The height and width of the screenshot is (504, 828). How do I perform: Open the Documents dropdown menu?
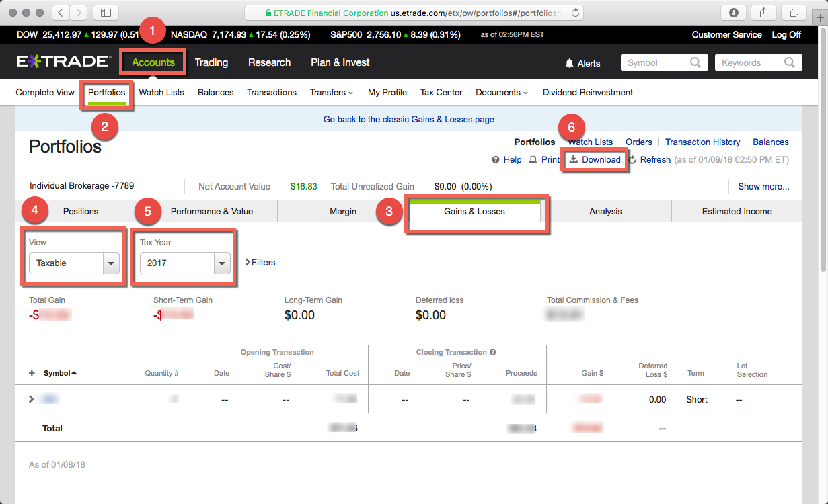[x=502, y=93]
